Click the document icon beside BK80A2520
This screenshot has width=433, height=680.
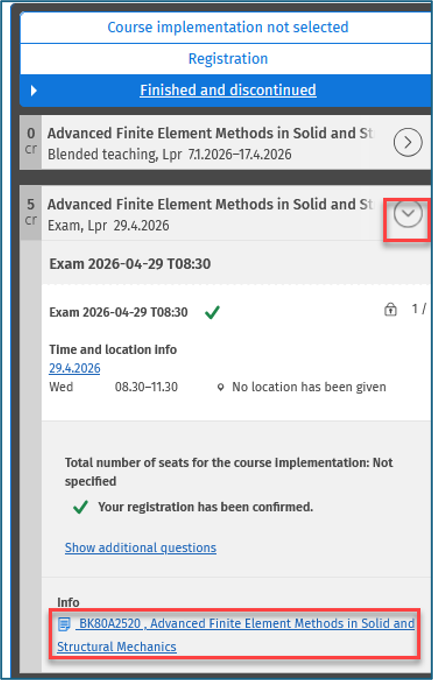64,624
